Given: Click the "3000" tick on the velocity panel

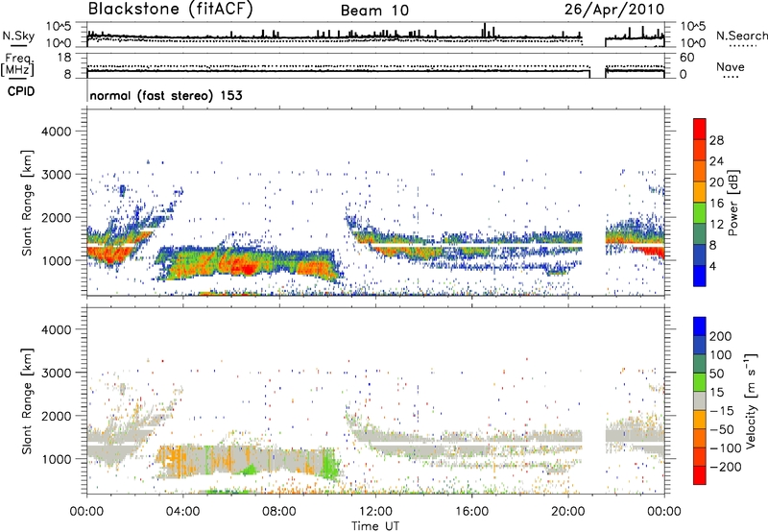Looking at the screenshot, I should coord(56,373).
